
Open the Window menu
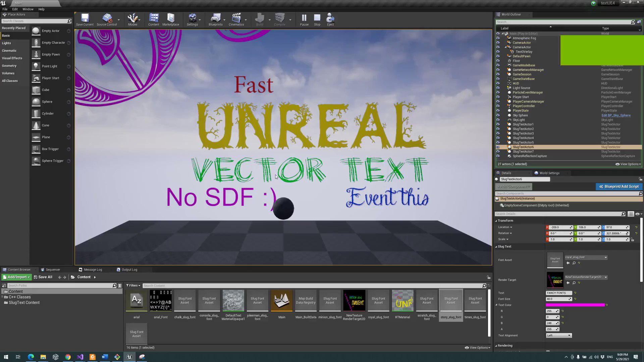click(28, 9)
